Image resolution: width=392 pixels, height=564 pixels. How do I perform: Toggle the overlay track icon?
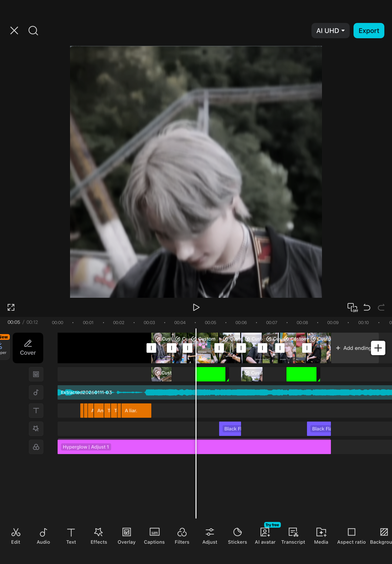[x=36, y=374]
